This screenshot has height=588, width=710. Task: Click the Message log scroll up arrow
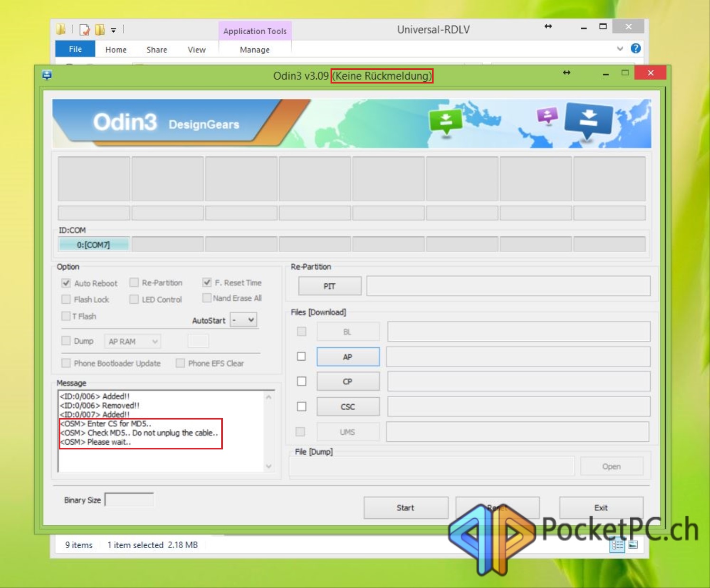tap(269, 397)
